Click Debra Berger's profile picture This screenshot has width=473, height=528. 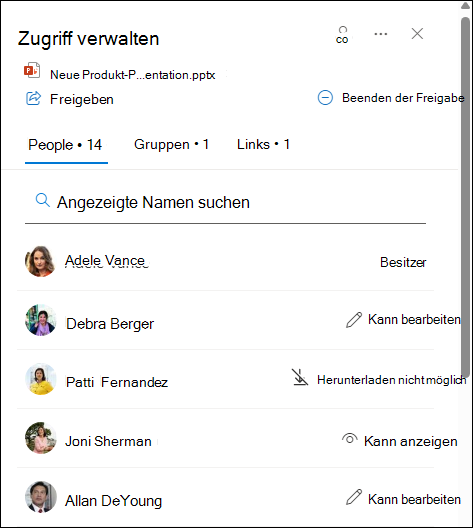[40, 320]
